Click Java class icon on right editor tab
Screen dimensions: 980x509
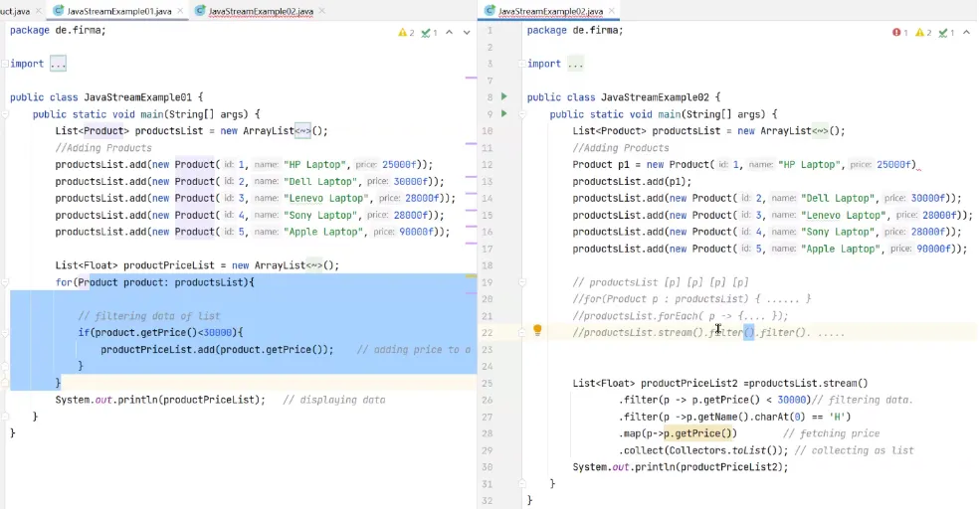click(x=490, y=11)
